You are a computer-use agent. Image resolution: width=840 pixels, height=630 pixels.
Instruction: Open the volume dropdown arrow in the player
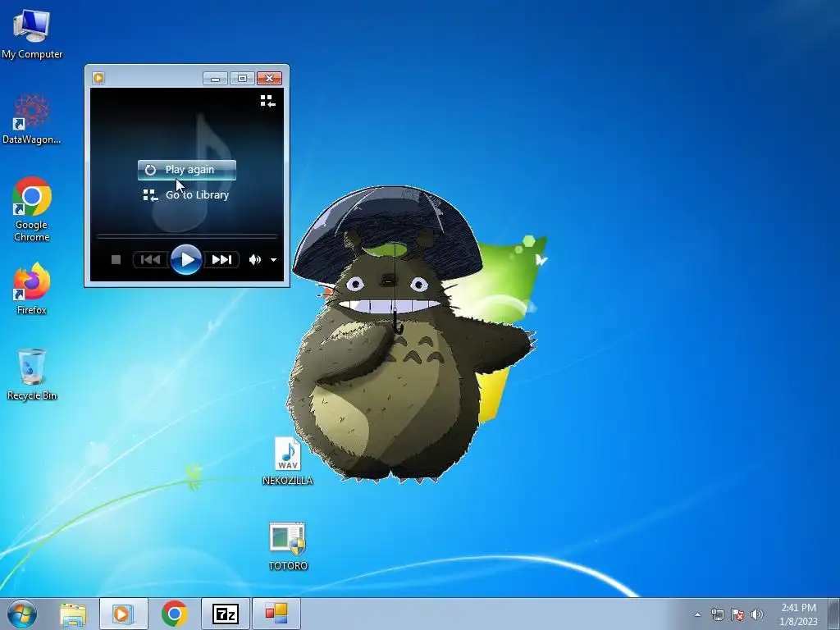pos(273,260)
